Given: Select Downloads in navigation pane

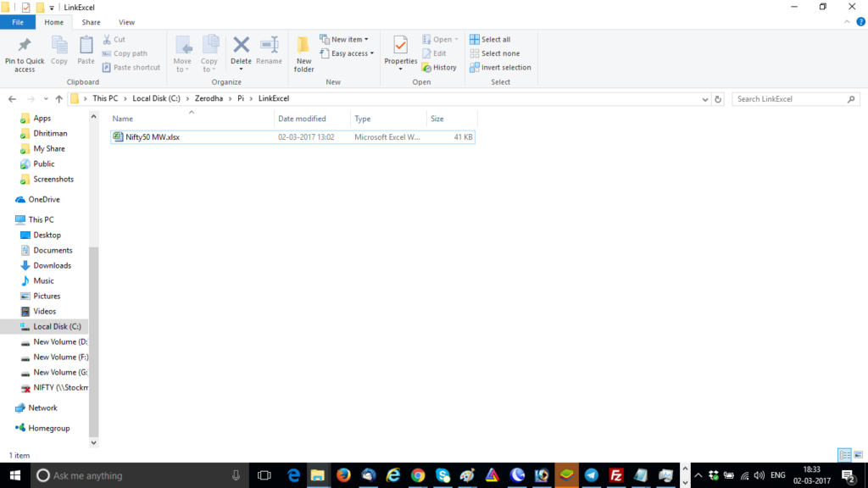Looking at the screenshot, I should (52, 265).
